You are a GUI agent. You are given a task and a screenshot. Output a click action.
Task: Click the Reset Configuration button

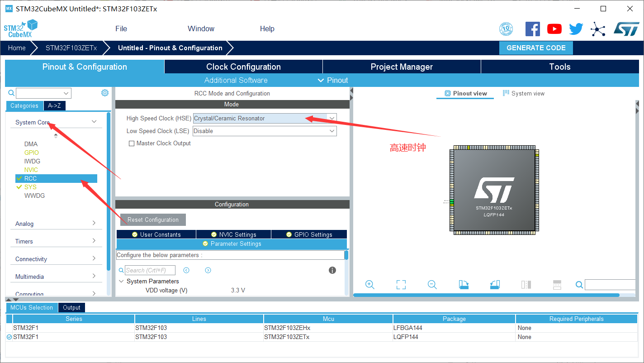coord(153,220)
